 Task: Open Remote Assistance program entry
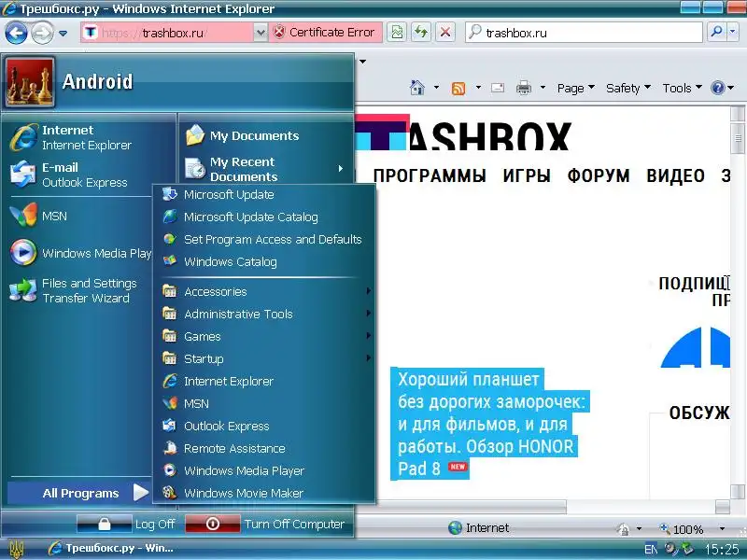pos(264,448)
